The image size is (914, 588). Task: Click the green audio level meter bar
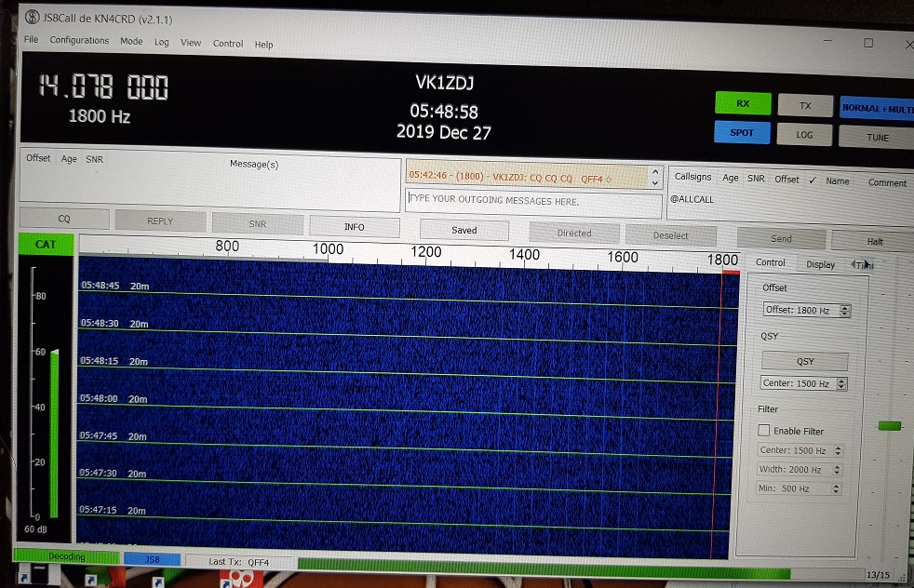54,434
